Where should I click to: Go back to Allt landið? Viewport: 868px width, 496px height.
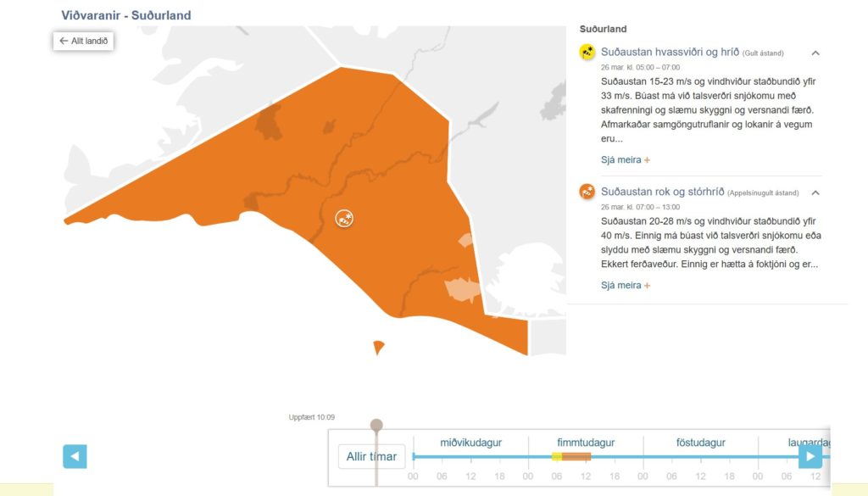point(83,41)
